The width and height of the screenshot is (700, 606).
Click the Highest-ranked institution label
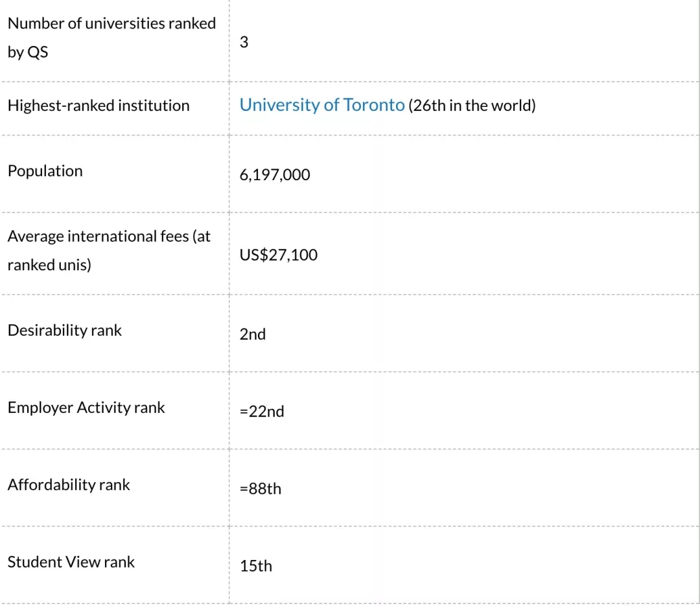coord(99,106)
